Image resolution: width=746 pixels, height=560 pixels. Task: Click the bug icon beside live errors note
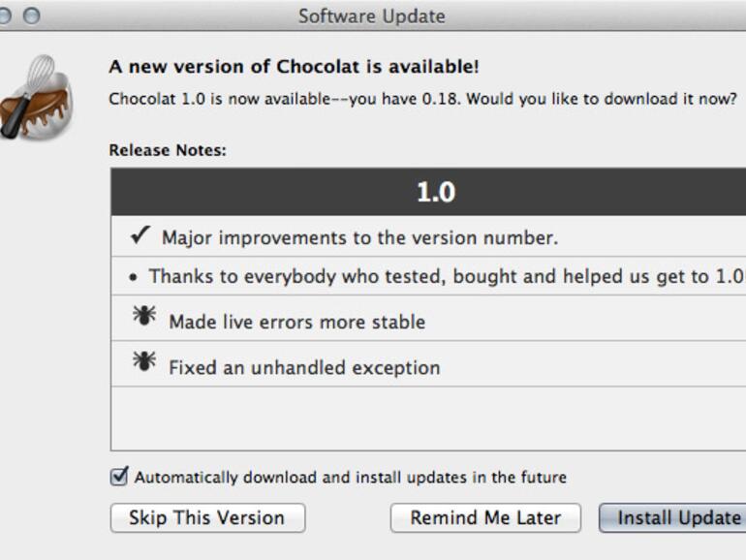point(141,319)
